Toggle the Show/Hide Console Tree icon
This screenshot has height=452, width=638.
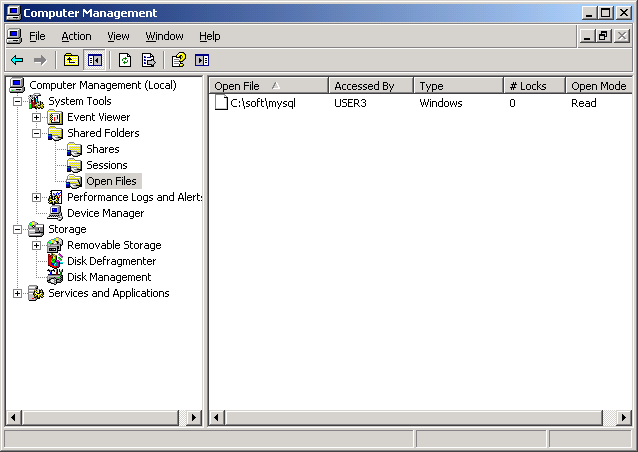pos(95,60)
